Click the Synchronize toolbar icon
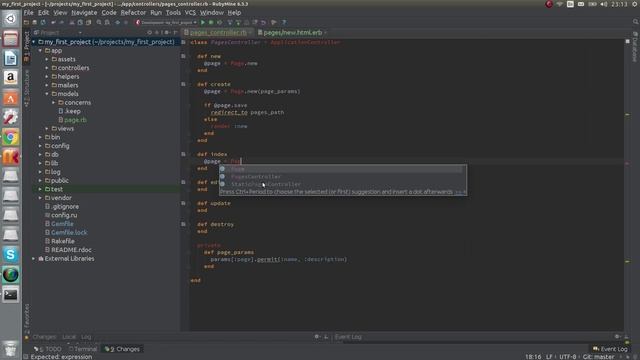Image resolution: width=640 pixels, height=360 pixels. (x=43, y=22)
